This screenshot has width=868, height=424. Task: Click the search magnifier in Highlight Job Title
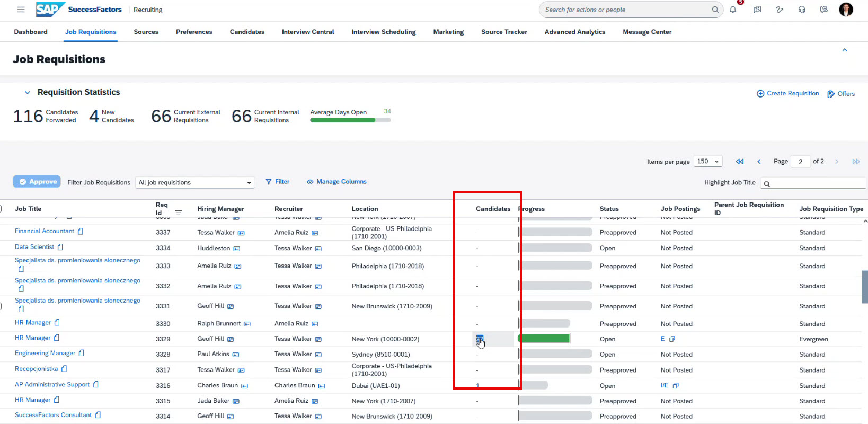click(x=767, y=184)
